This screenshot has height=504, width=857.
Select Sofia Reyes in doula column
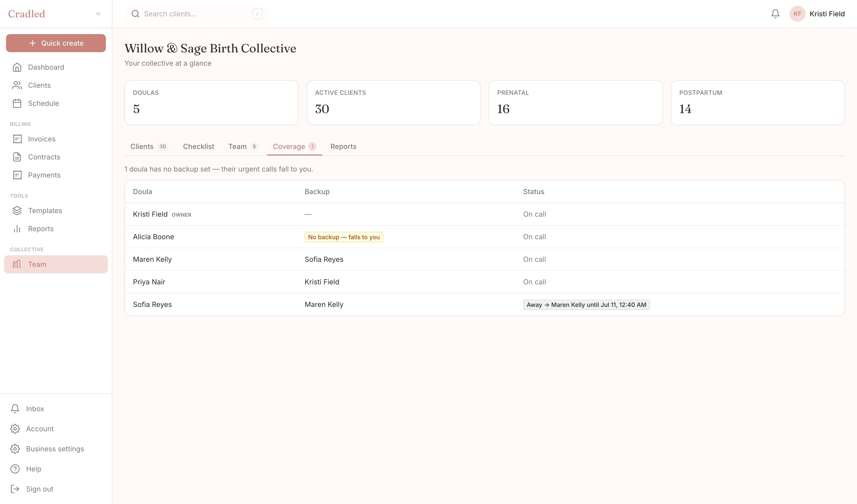tap(152, 304)
